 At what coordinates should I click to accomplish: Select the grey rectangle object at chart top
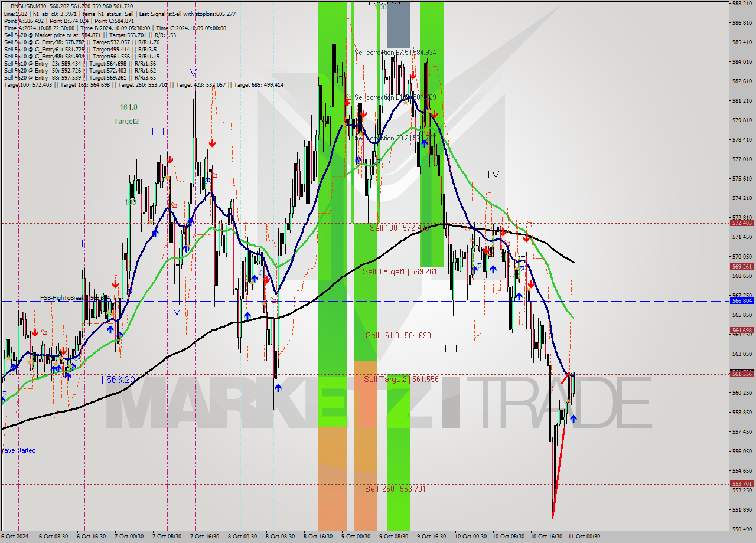click(x=398, y=25)
